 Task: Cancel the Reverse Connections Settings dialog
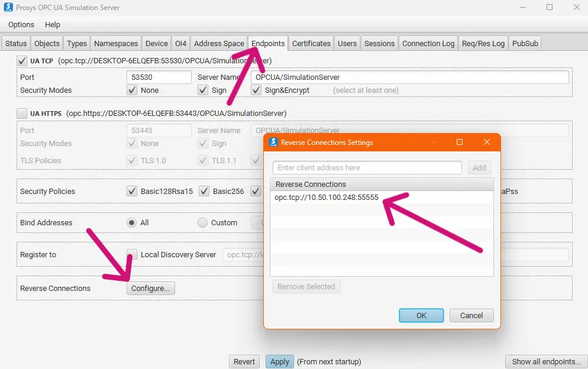pyautogui.click(x=471, y=315)
